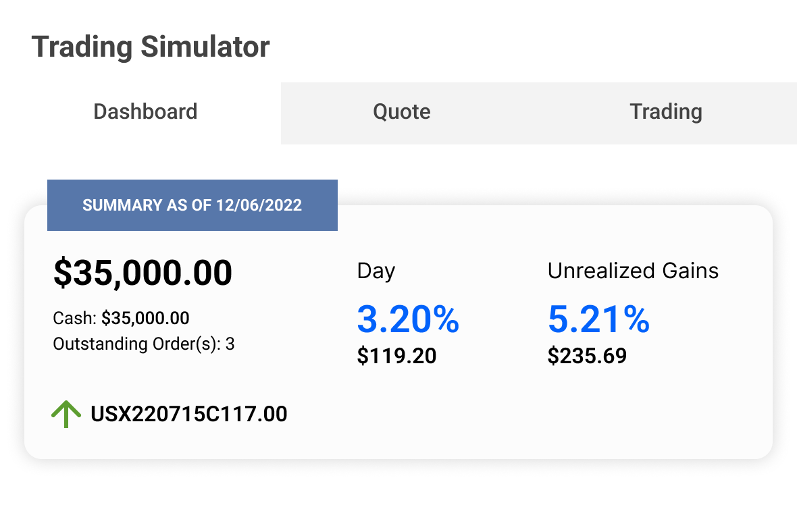Click the bold cash value $35,000.00
The height and width of the screenshot is (532, 797).
145,318
